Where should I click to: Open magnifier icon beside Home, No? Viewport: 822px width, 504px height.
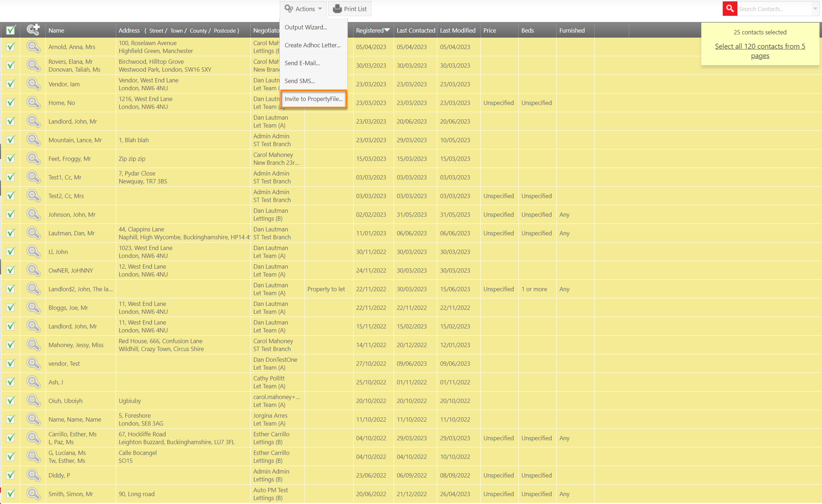(x=33, y=103)
